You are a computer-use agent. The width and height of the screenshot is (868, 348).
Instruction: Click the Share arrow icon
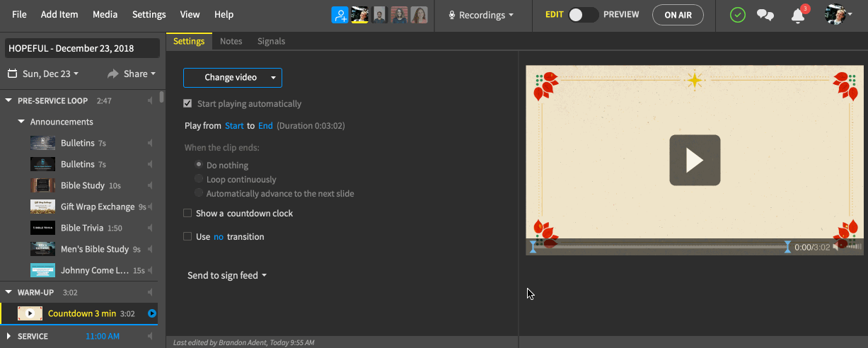pyautogui.click(x=112, y=74)
